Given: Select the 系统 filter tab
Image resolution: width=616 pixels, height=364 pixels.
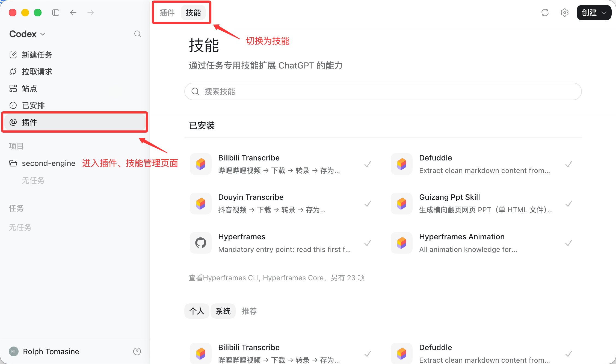Looking at the screenshot, I should tap(223, 311).
